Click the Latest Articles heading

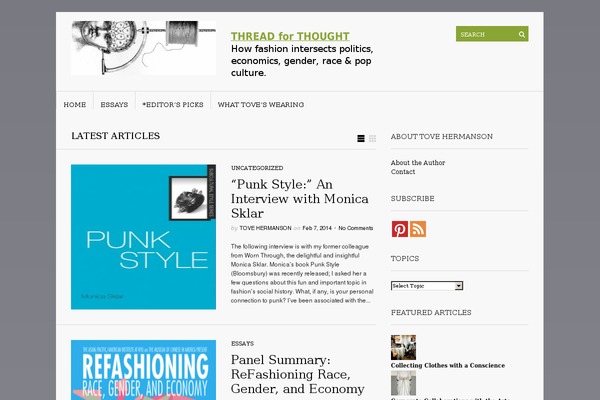point(116,136)
